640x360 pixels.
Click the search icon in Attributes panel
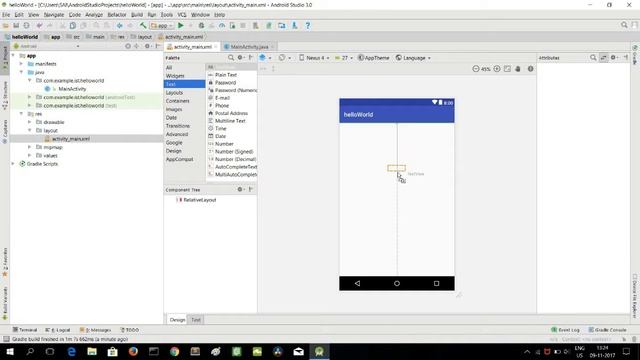593,58
